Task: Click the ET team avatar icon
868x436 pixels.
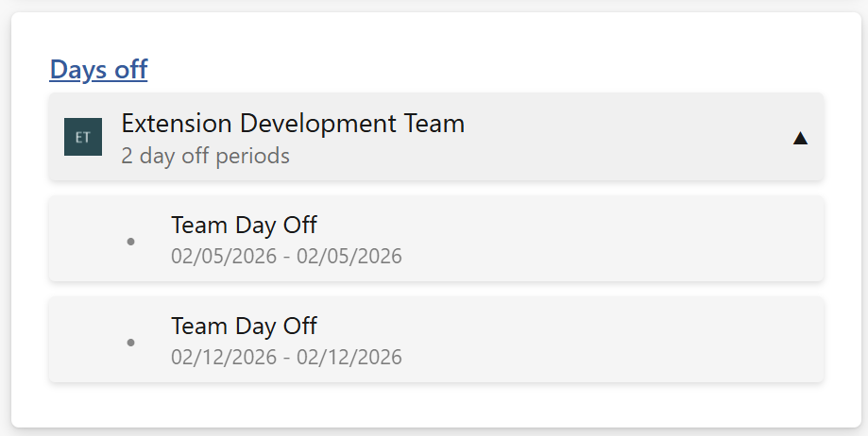Action: 83,137
